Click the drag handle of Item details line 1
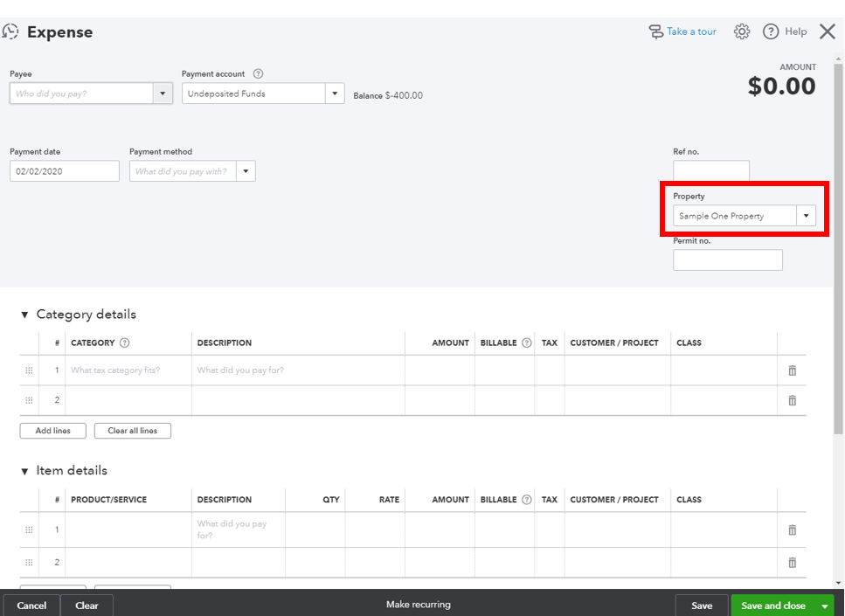 (29, 529)
